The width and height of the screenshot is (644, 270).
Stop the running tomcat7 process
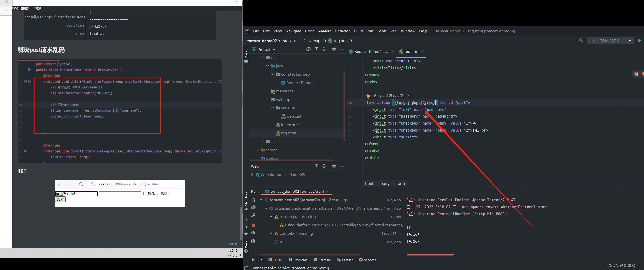pyautogui.click(x=253, y=225)
